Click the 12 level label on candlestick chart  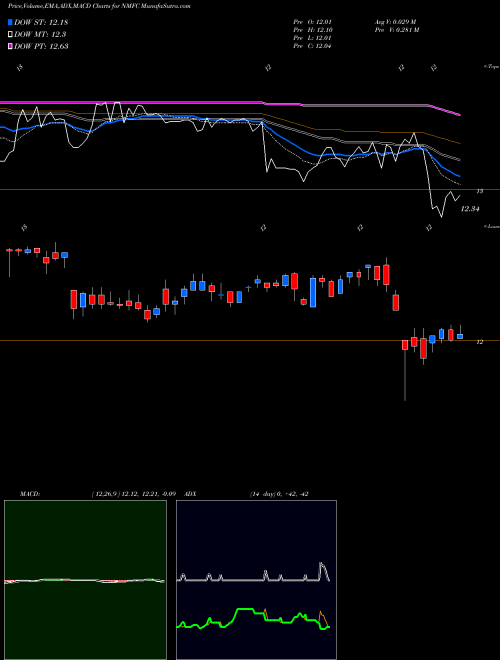click(479, 342)
